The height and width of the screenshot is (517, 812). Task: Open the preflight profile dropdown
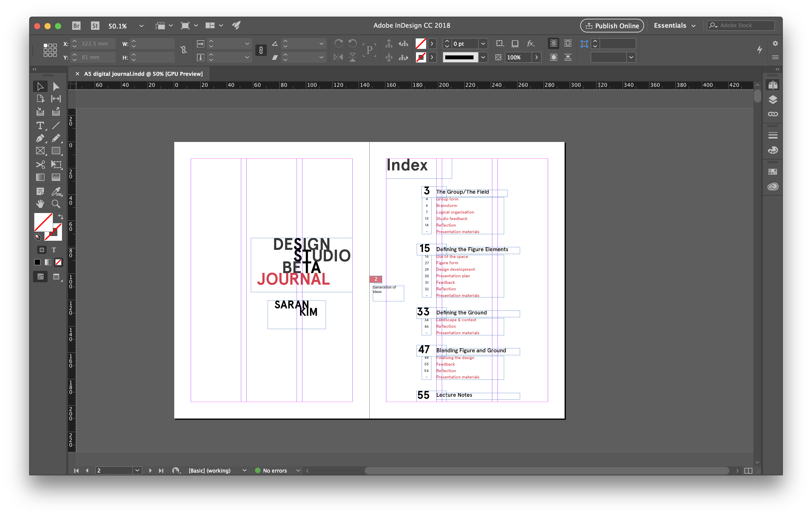point(244,470)
